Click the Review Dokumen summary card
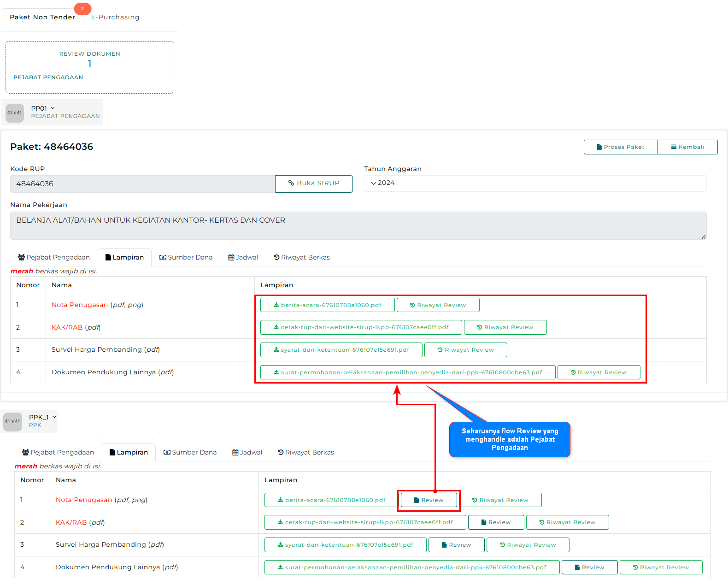This screenshot has height=585, width=728. coord(90,67)
